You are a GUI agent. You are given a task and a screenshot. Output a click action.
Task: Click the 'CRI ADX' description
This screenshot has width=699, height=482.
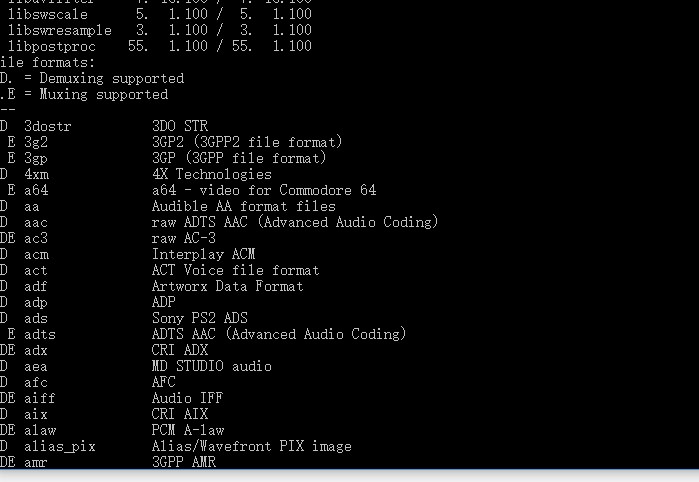180,350
